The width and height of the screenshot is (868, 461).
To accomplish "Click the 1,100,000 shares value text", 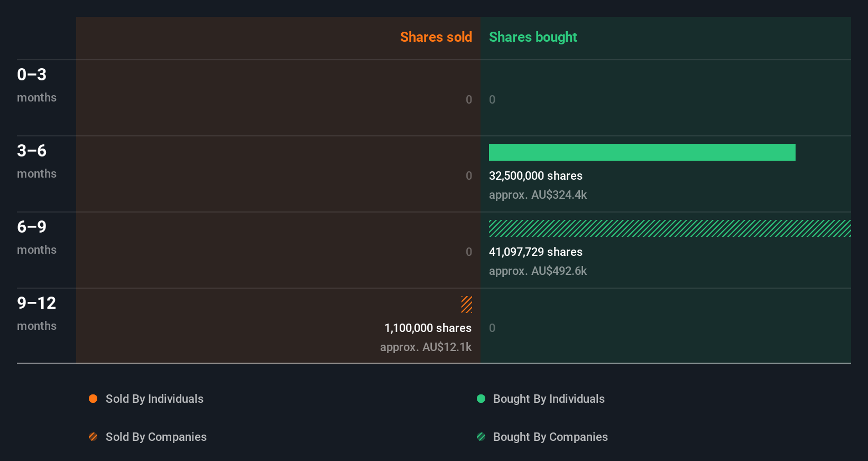I will pyautogui.click(x=428, y=328).
